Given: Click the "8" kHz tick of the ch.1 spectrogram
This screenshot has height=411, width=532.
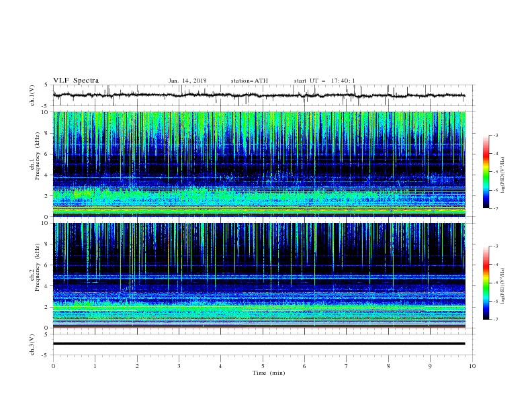Looking at the screenshot, I should [x=47, y=133].
